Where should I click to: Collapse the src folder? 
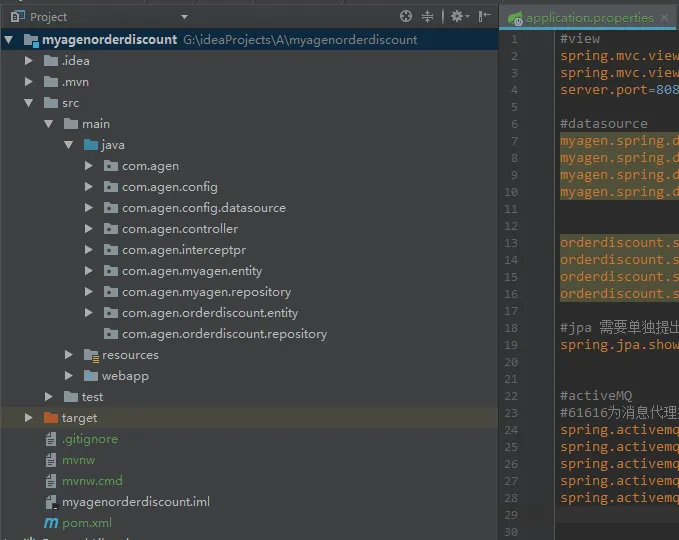tap(30, 103)
